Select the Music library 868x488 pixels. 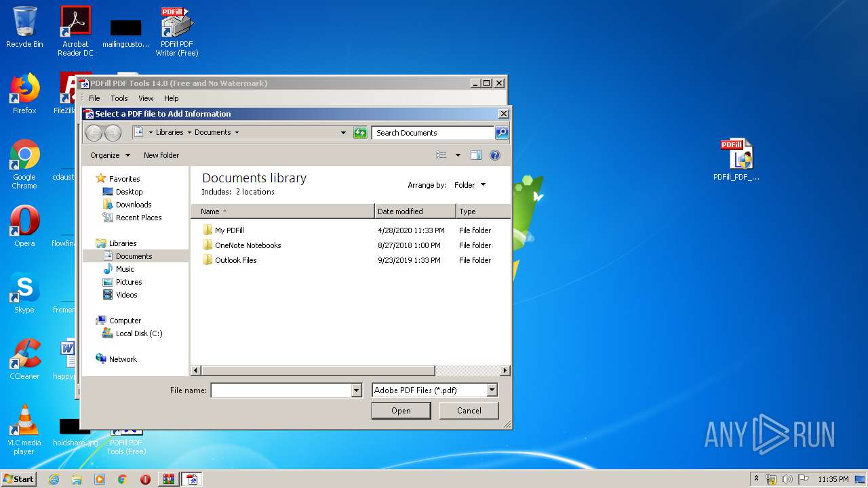pyautogui.click(x=125, y=269)
